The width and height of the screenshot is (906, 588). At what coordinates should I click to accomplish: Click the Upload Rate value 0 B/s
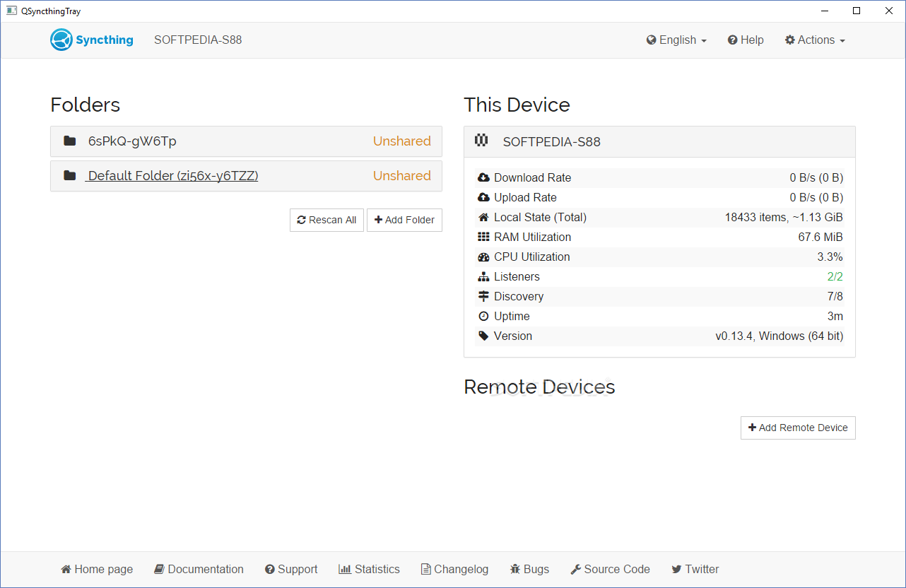pyautogui.click(x=816, y=197)
